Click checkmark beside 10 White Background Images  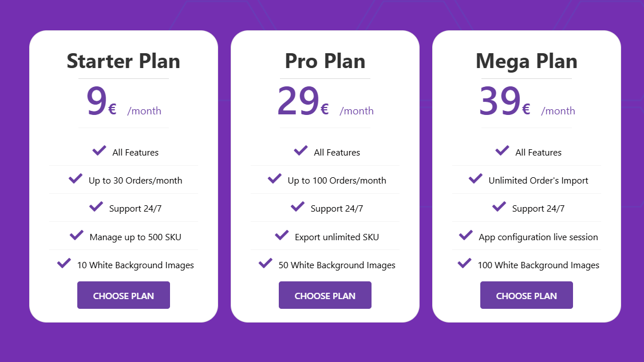64,263
